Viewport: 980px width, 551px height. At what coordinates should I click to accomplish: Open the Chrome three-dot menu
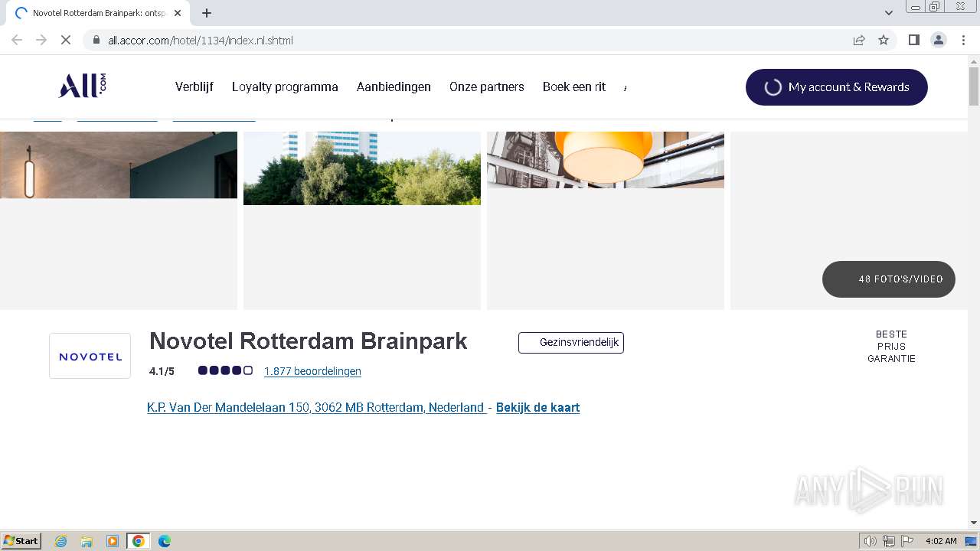(963, 40)
